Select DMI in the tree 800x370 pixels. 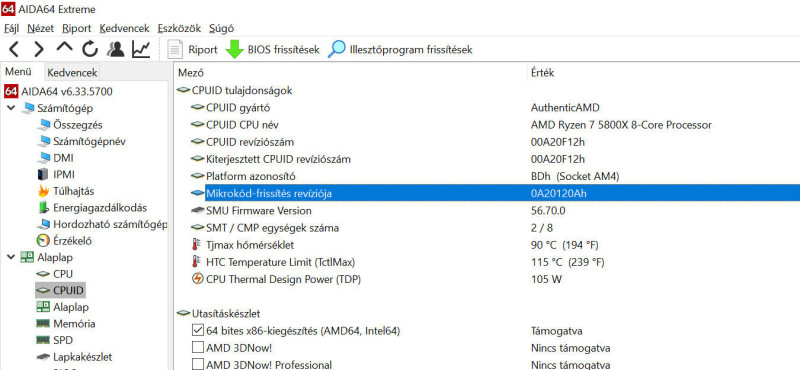(63, 158)
